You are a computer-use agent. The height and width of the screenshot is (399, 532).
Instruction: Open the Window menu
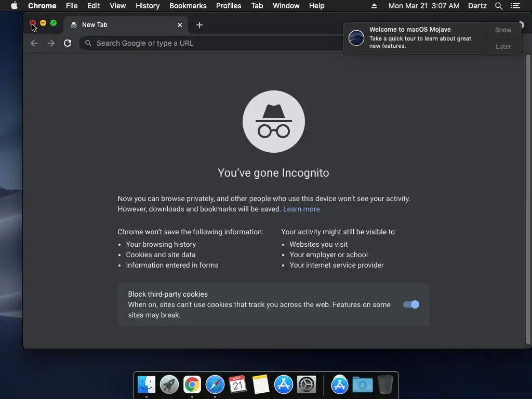286,6
